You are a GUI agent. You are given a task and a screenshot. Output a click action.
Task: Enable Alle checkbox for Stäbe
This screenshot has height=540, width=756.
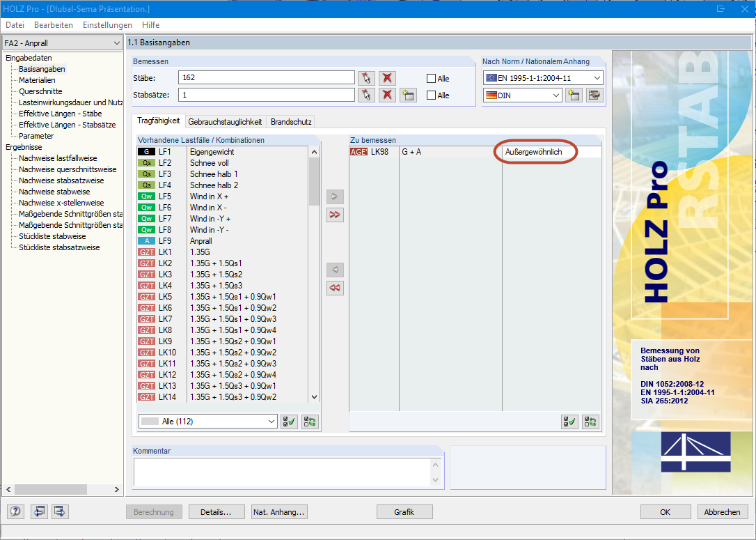tap(431, 79)
